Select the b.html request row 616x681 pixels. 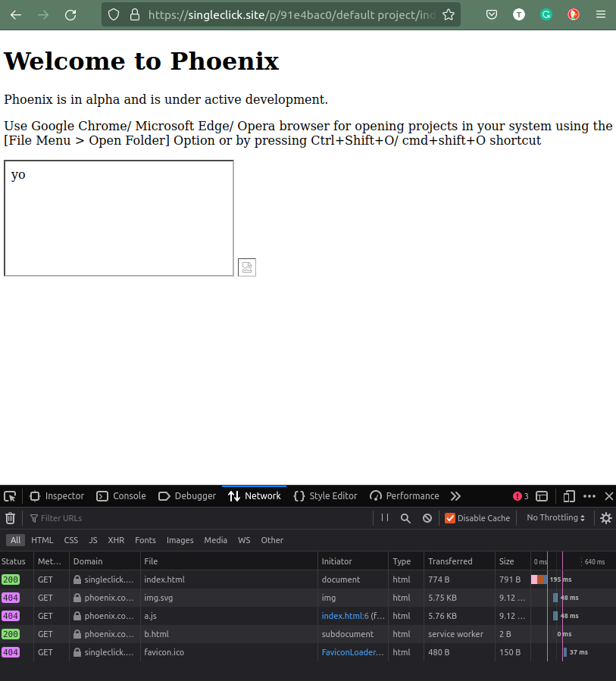tap(308, 634)
